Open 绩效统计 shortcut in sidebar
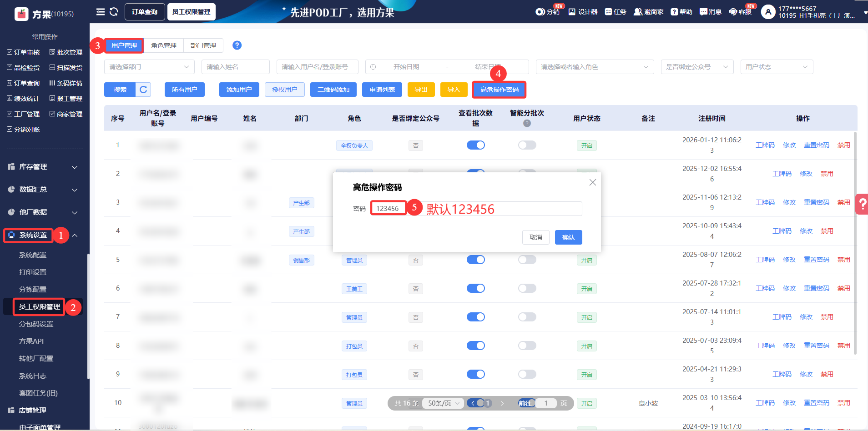 (x=24, y=99)
